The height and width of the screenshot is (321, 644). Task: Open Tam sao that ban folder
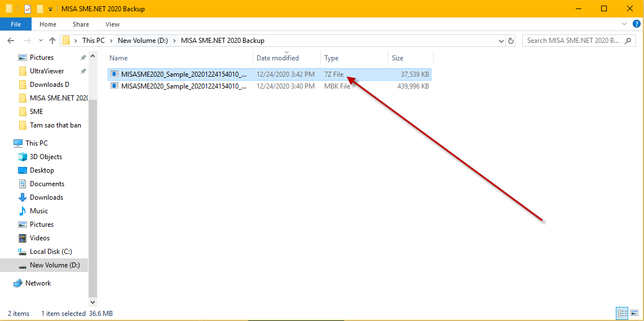pyautogui.click(x=55, y=125)
